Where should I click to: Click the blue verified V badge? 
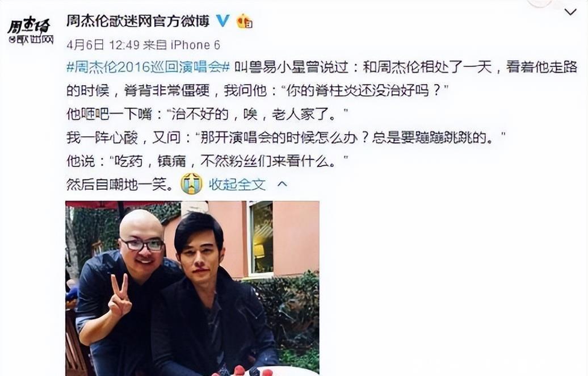click(222, 20)
